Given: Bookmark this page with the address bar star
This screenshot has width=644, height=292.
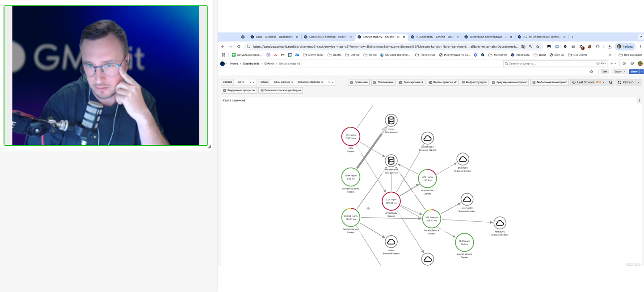Looking at the screenshot, I should (538, 47).
